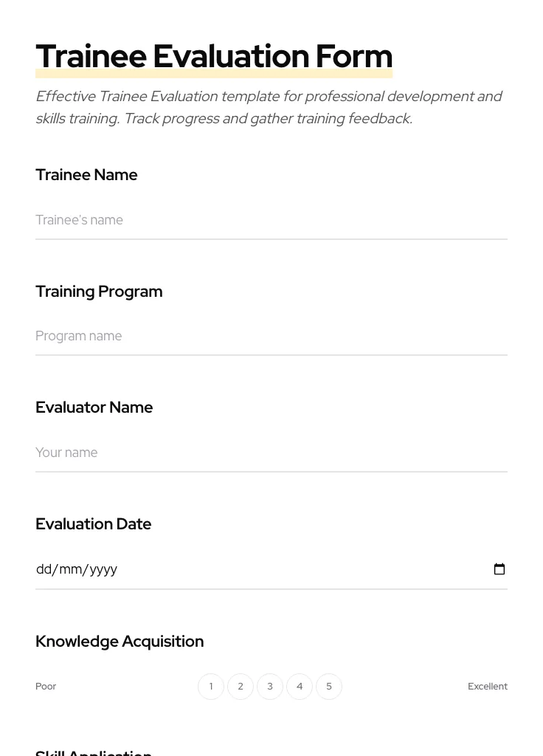Click the Knowledge Acquisition question label
Screen dimensions: 543x756
tap(120, 642)
